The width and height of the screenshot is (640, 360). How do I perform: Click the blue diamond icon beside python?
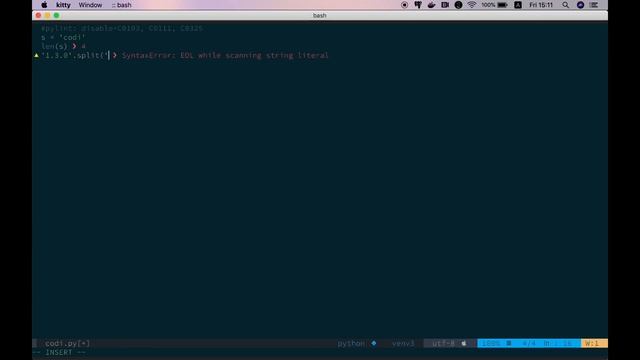pos(374,343)
